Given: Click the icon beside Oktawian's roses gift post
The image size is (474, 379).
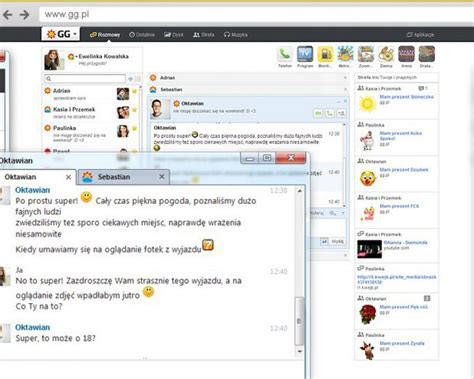Looking at the screenshot, I should point(427,298).
